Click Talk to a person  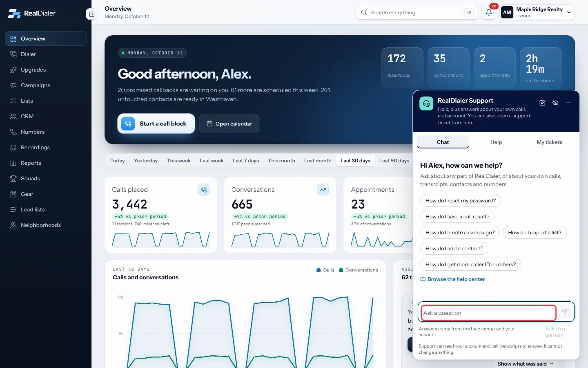pyautogui.click(x=555, y=332)
